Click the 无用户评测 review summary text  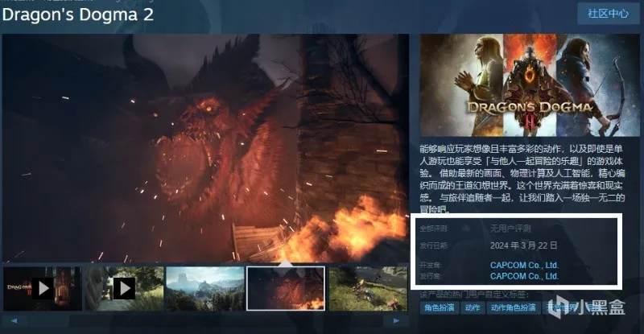click(x=510, y=228)
